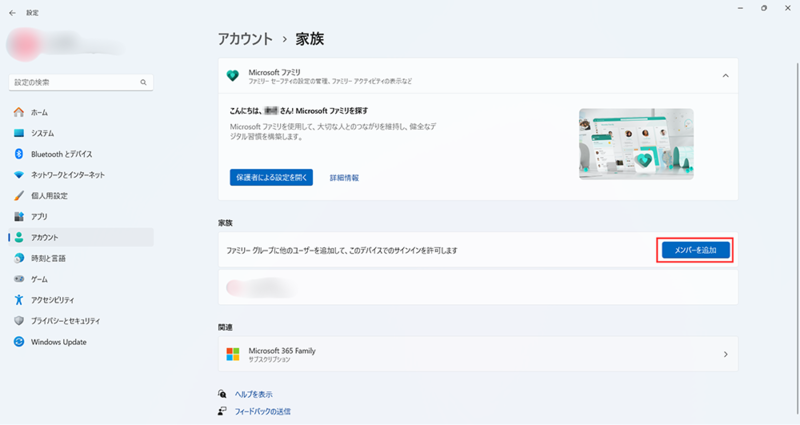
Task: Click the メンバーを追加 button
Action: click(695, 250)
